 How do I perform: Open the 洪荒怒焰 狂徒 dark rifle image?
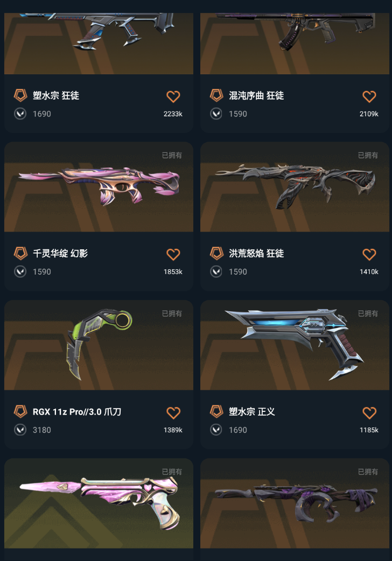[295, 187]
